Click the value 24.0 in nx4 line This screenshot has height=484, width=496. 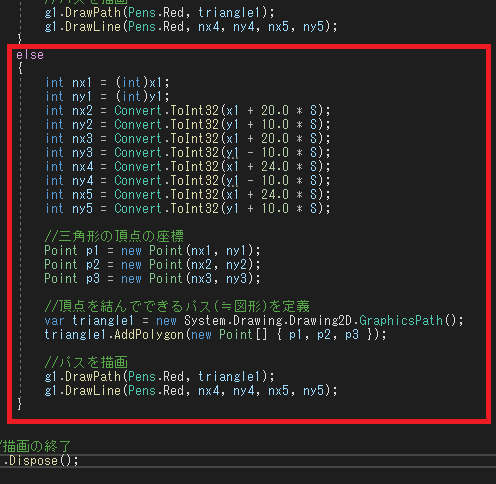(x=275, y=167)
